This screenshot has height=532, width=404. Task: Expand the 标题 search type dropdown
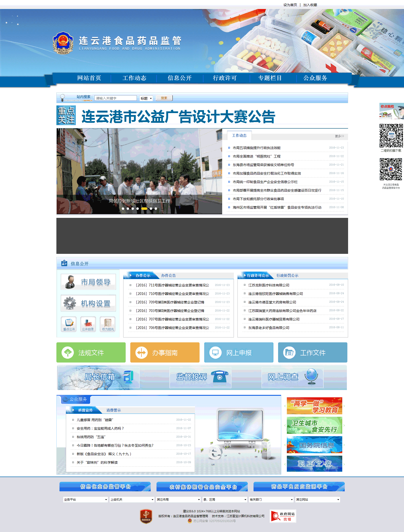pos(146,98)
